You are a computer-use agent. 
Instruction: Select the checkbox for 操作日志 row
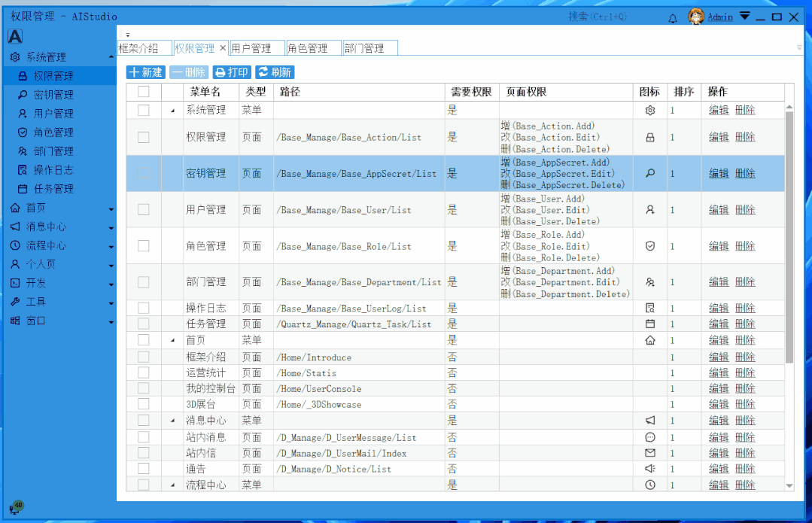click(144, 309)
